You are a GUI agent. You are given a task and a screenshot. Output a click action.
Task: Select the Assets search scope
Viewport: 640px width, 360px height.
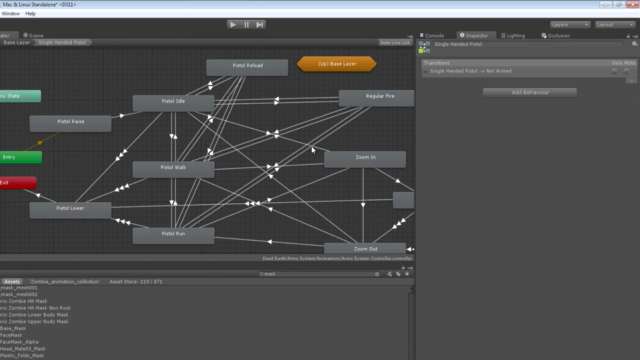point(12,282)
